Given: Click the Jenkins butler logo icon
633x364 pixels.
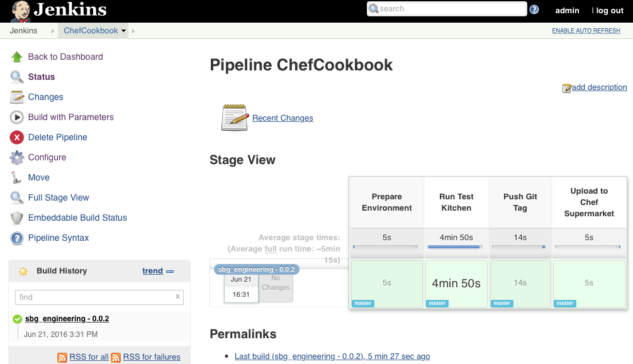Looking at the screenshot, I should click(21, 11).
